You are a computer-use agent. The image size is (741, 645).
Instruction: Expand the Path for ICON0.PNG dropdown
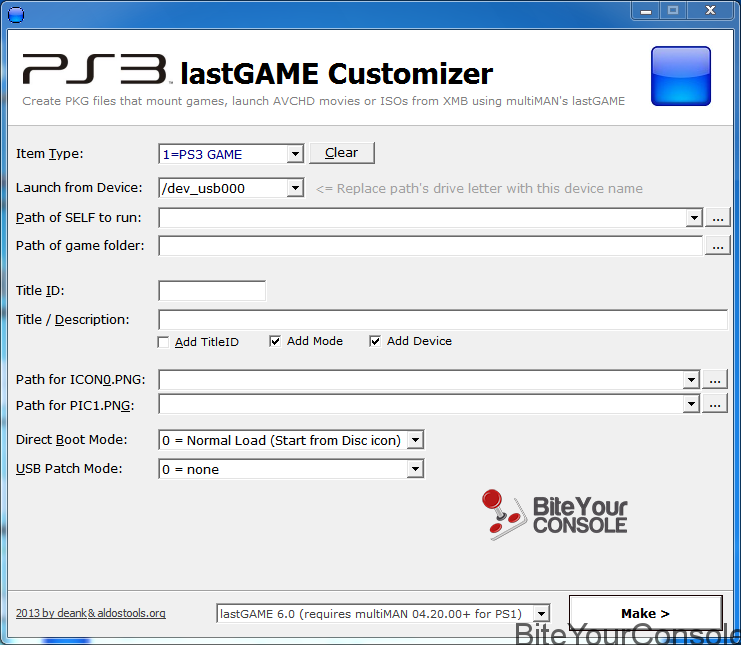(x=691, y=379)
